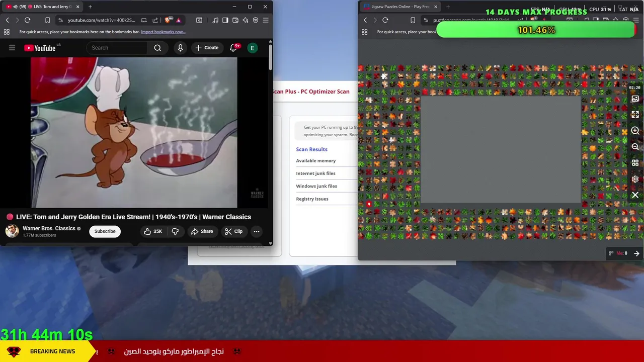Arrange pieces with the puzzle grid icon
The width and height of the screenshot is (644, 362).
point(635,163)
